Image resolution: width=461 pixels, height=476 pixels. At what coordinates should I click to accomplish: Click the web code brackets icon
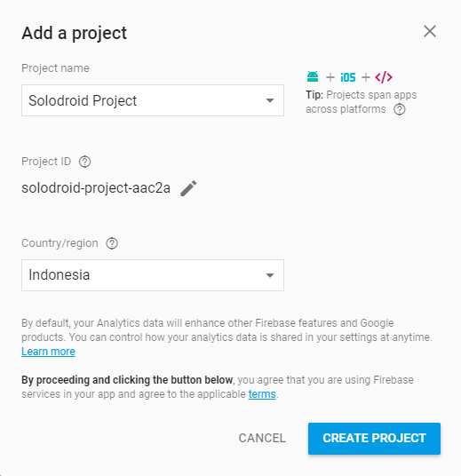click(384, 77)
